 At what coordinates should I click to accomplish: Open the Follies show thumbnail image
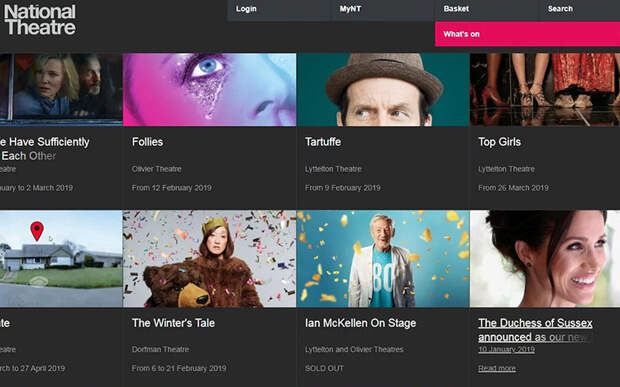(210, 90)
